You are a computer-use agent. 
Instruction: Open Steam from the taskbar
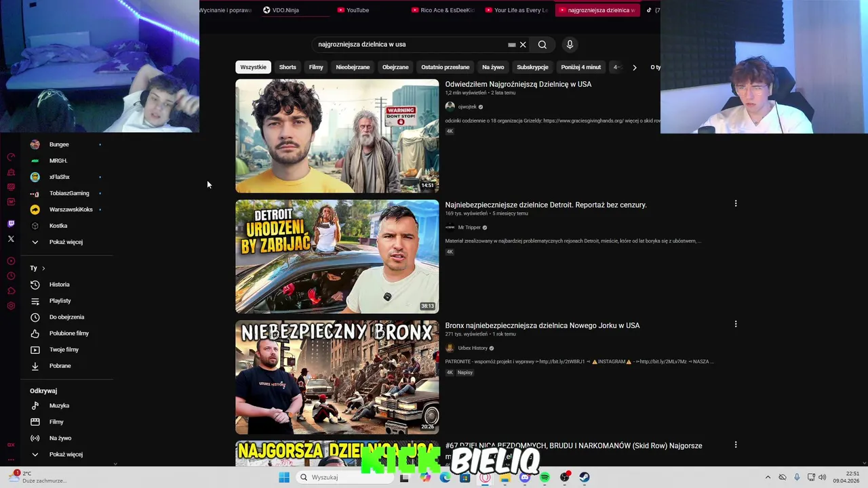(x=585, y=477)
